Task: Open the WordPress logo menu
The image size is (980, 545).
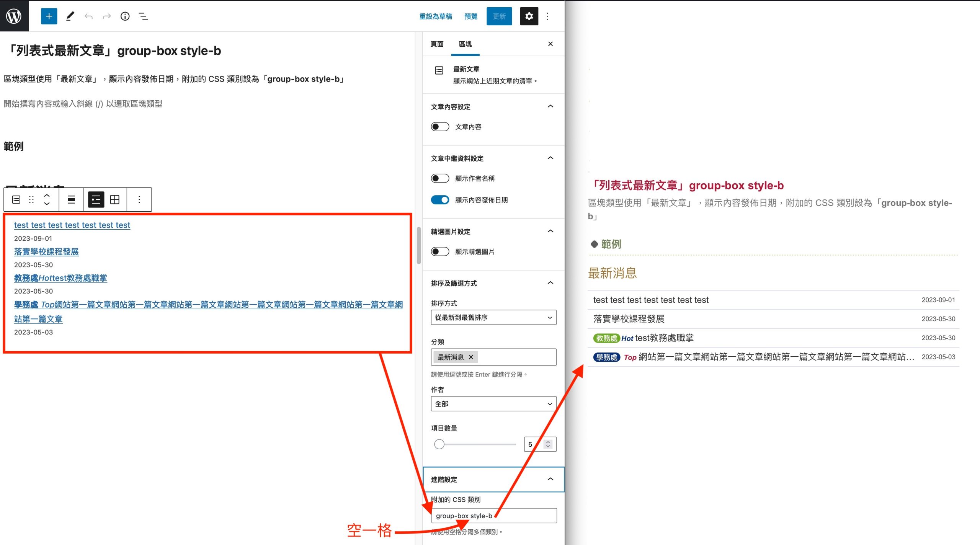Action: pos(14,16)
